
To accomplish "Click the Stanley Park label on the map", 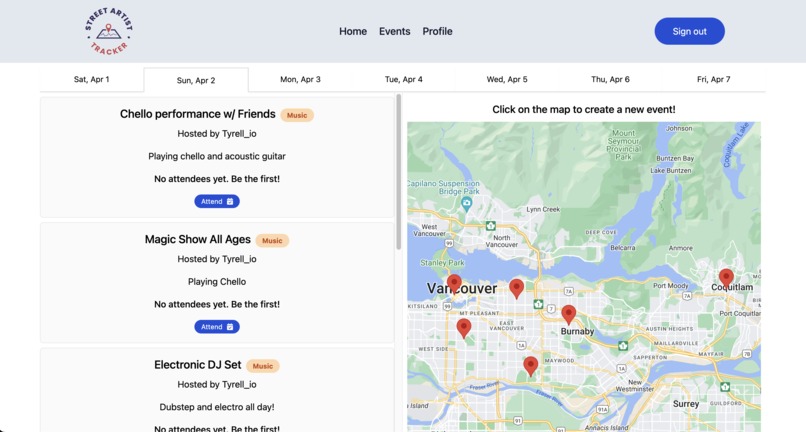I will click(x=443, y=263).
